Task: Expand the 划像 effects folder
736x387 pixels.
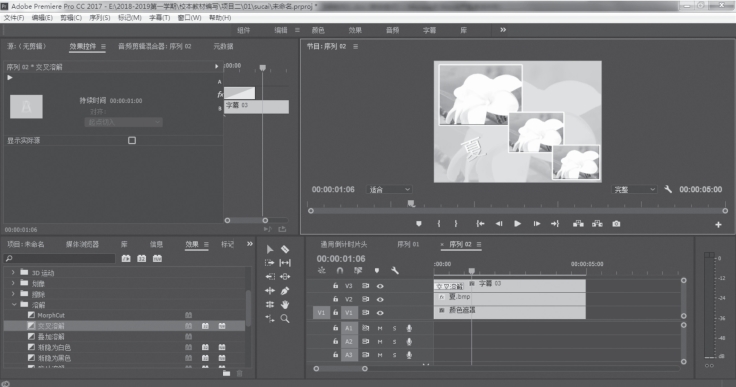Action: (x=13, y=283)
